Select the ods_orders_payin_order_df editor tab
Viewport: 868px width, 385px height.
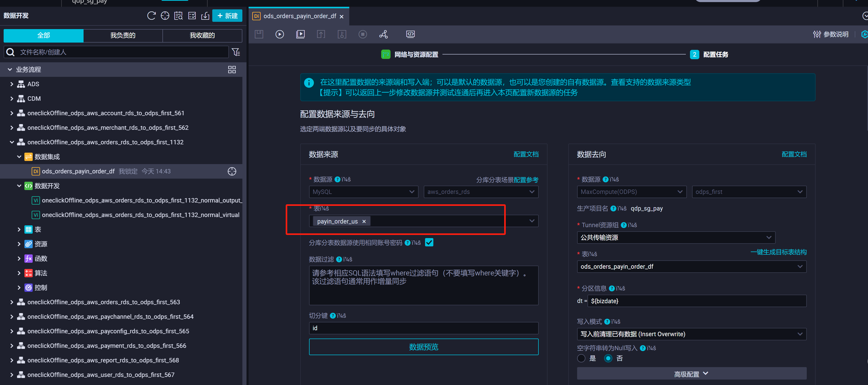(x=299, y=16)
